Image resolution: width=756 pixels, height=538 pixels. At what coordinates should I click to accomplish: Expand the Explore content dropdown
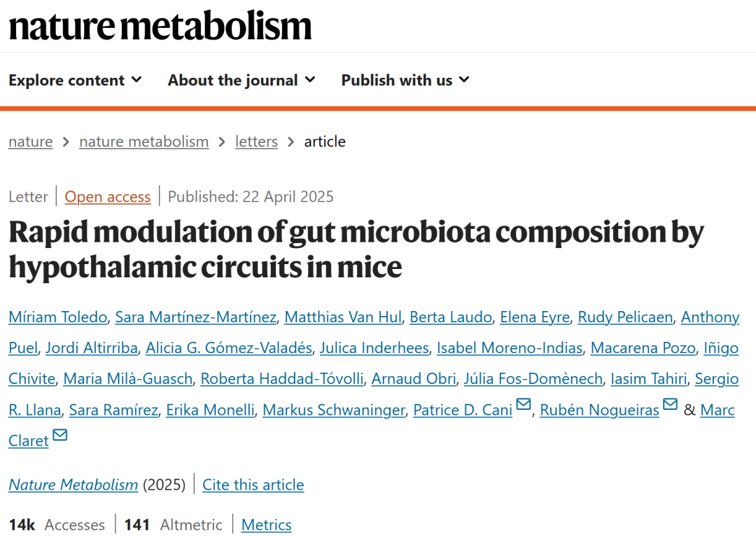click(75, 81)
